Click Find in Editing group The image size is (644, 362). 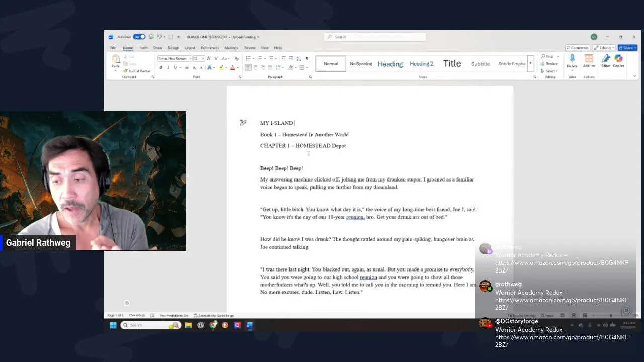[x=547, y=56]
